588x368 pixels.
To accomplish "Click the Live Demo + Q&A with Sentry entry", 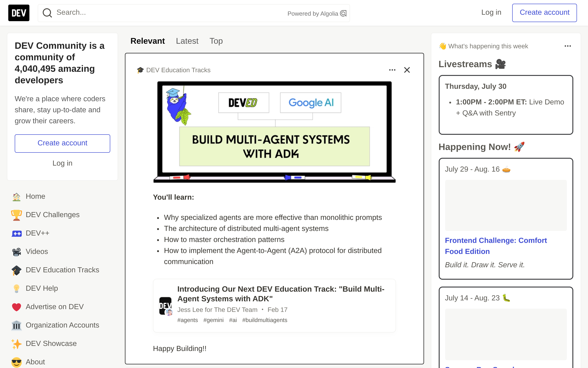I will 510,108.
